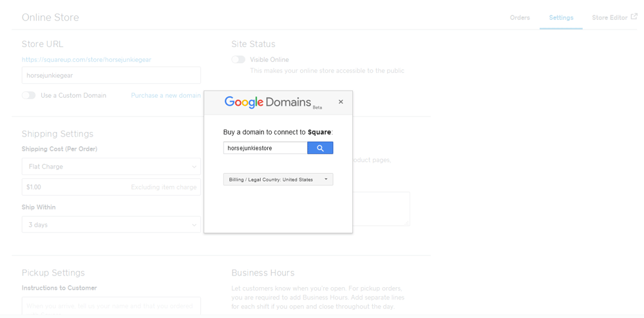The image size is (644, 318).
Task: Click Purchase a new domain link
Action: coord(166,95)
